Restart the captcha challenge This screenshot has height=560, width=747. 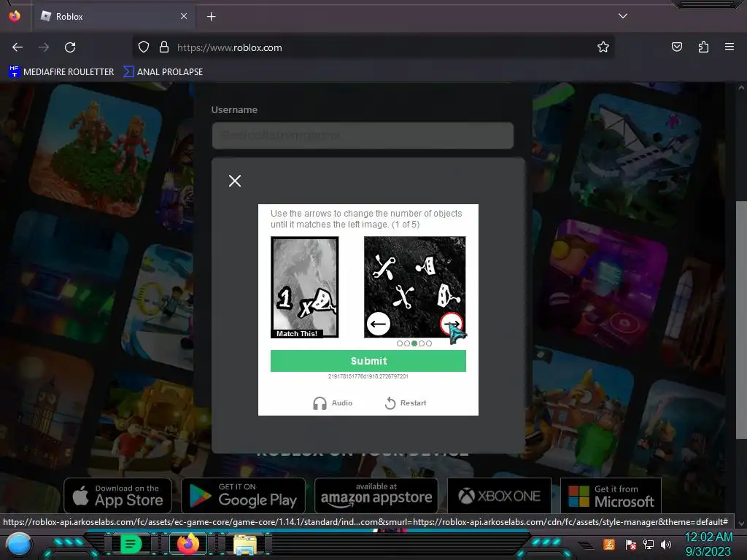pos(406,402)
